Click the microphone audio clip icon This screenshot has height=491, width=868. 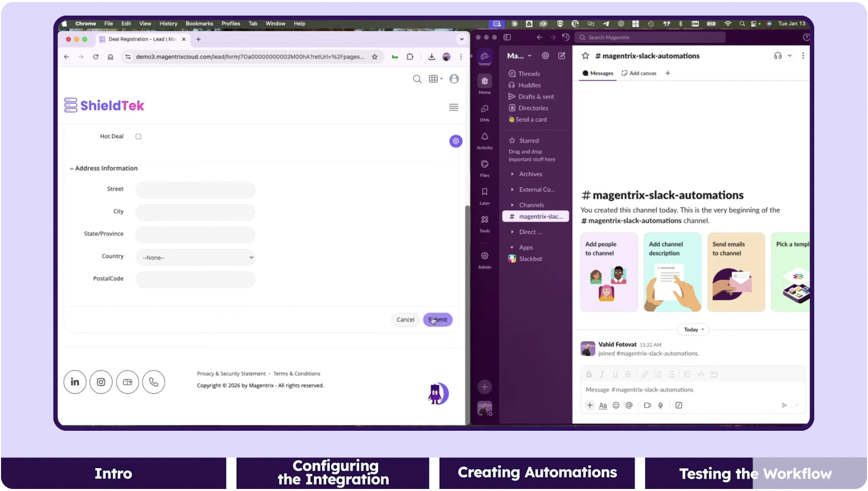[660, 405]
